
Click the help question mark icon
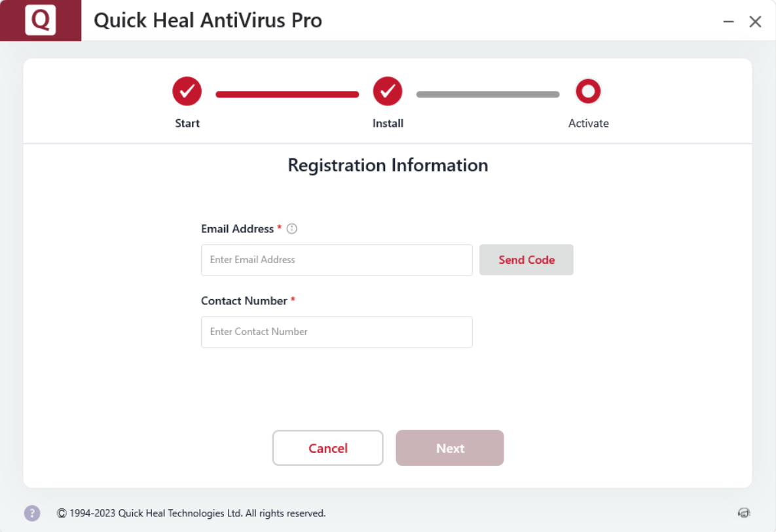31,513
